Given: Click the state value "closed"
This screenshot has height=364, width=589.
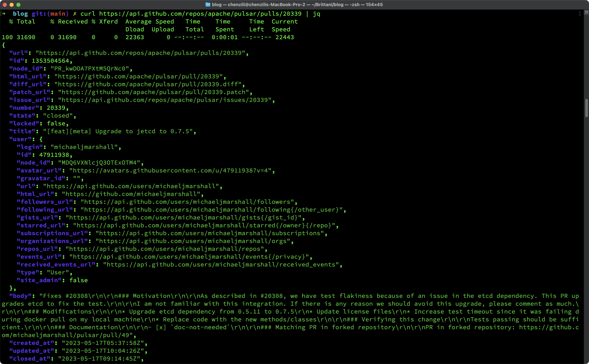Looking at the screenshot, I should pyautogui.click(x=58, y=116).
